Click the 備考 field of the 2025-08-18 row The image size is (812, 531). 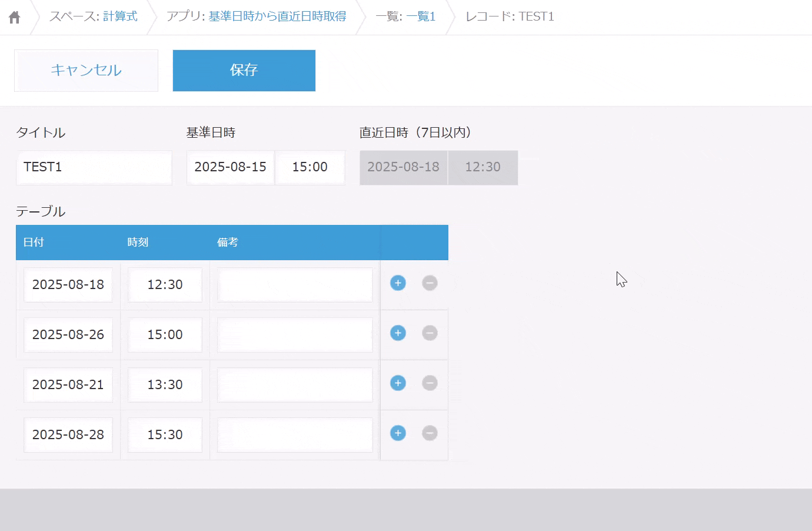pos(295,285)
